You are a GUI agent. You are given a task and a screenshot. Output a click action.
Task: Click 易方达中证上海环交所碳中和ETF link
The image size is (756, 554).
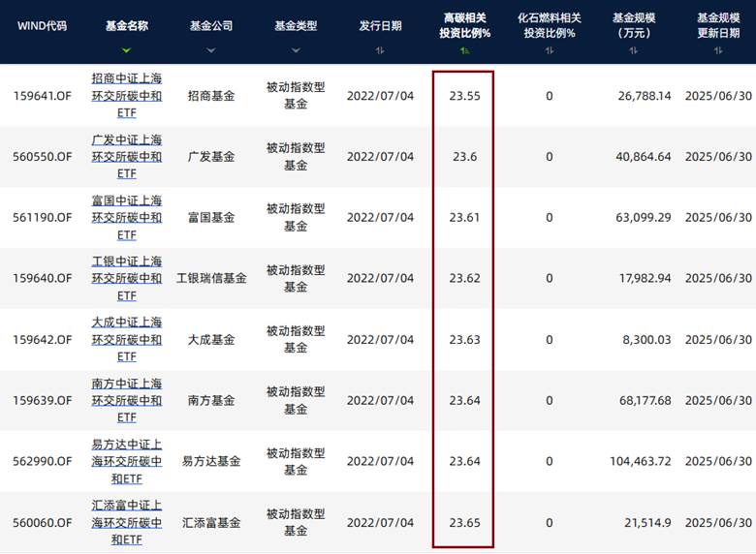coord(127,461)
